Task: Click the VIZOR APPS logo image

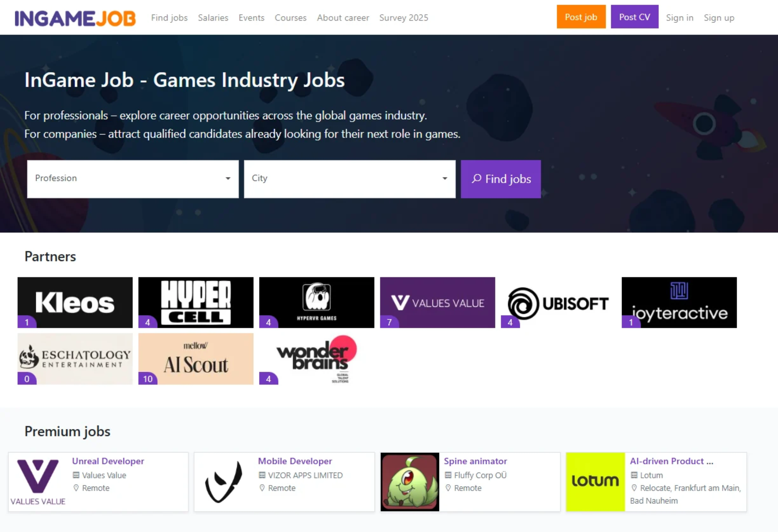Action: 224,482
